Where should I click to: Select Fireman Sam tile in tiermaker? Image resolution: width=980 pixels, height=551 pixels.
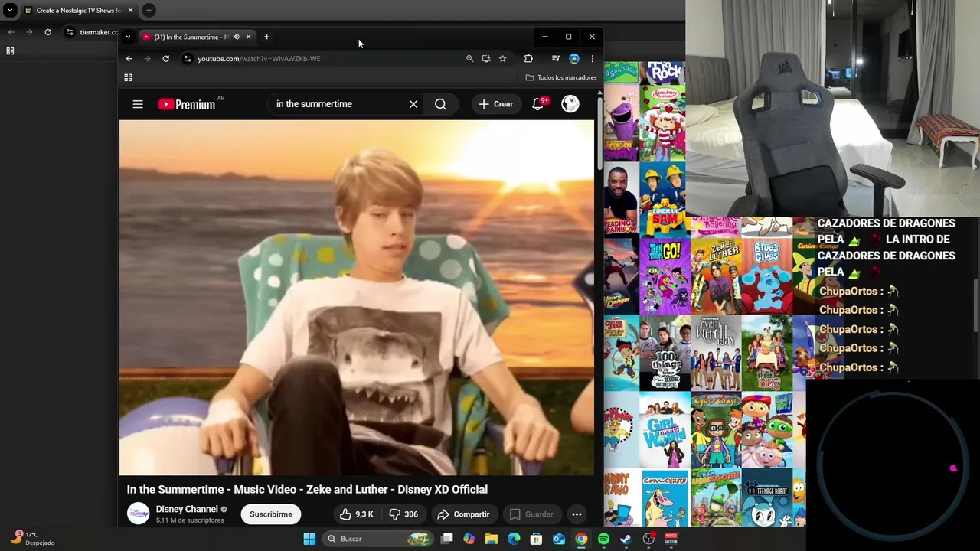click(x=663, y=199)
